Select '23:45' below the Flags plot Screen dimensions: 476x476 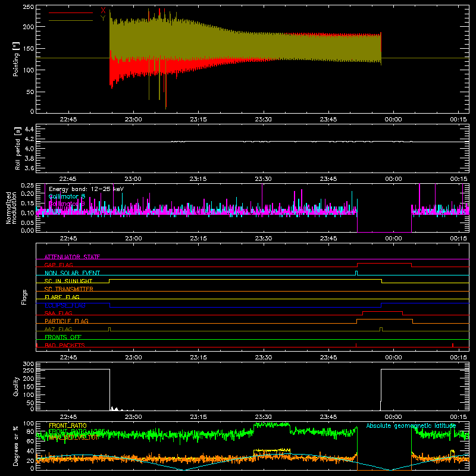[x=328, y=358]
